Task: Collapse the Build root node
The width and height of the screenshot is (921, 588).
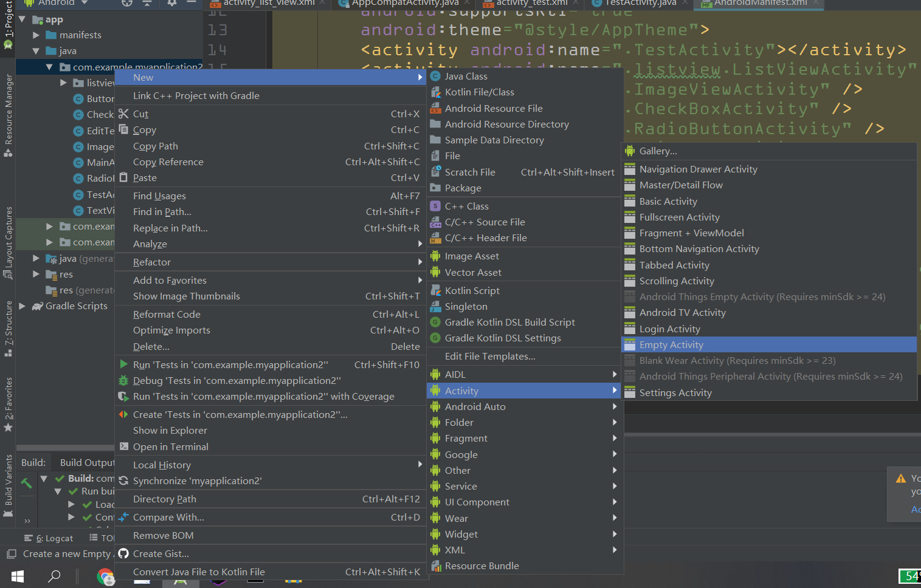Action: click(44, 479)
